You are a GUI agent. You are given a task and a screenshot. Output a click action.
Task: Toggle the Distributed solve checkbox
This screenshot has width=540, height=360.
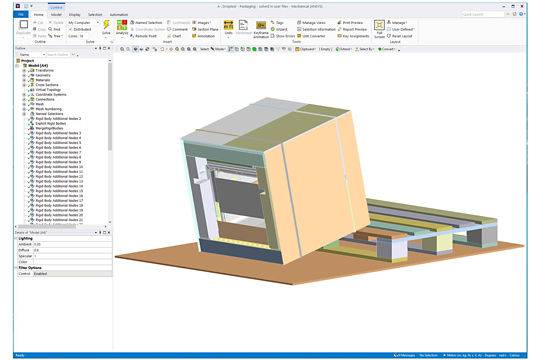(80, 29)
